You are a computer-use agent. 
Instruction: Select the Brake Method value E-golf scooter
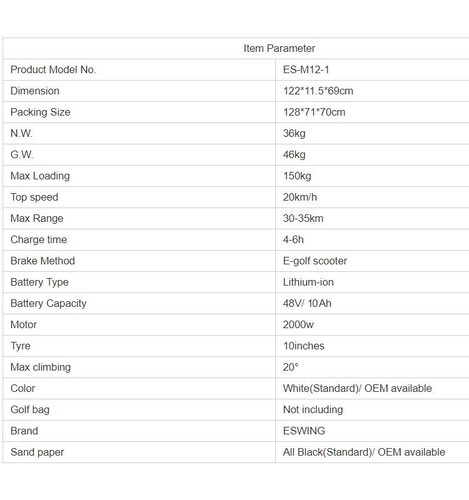coord(315,261)
